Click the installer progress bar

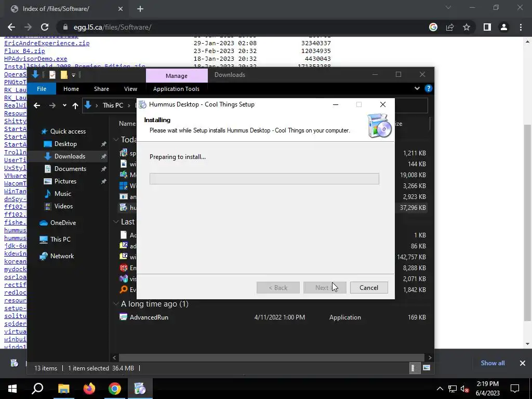264,179
